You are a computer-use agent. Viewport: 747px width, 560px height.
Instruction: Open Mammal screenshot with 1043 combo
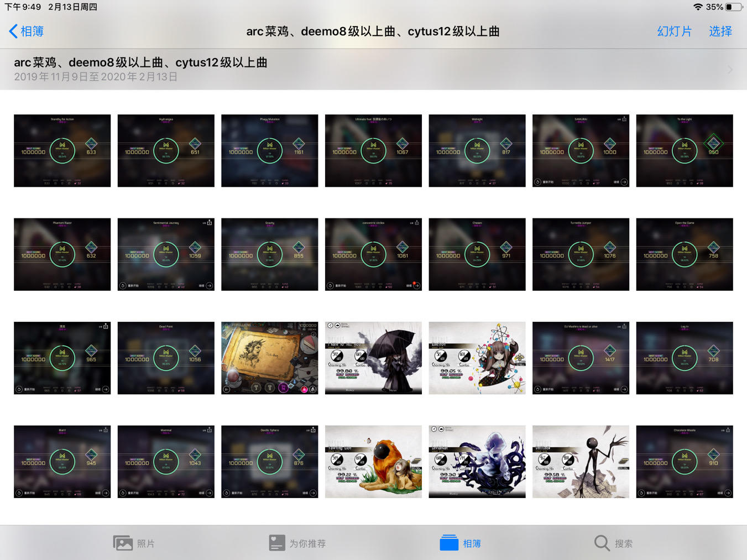pyautogui.click(x=166, y=462)
